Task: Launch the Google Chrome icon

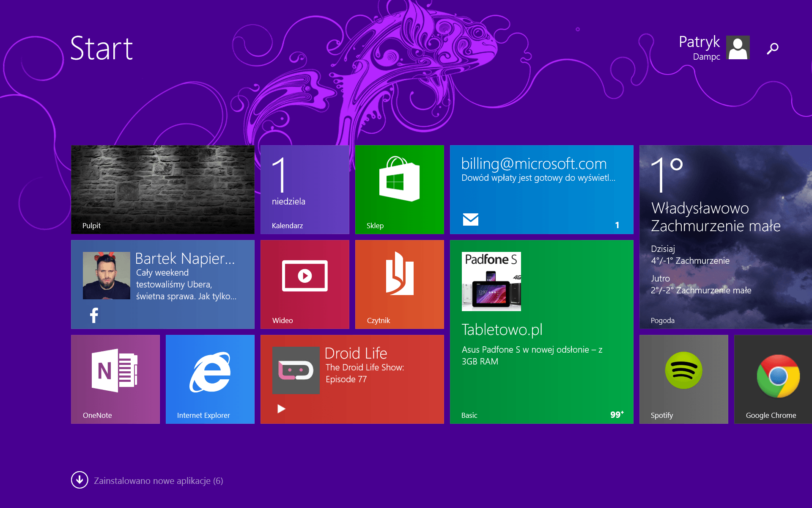Action: (778, 376)
